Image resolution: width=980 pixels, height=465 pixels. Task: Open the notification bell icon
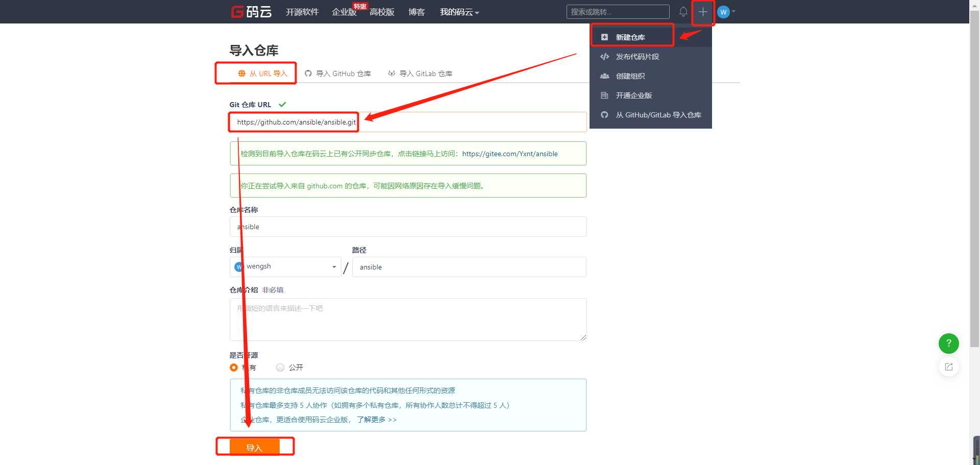[683, 11]
